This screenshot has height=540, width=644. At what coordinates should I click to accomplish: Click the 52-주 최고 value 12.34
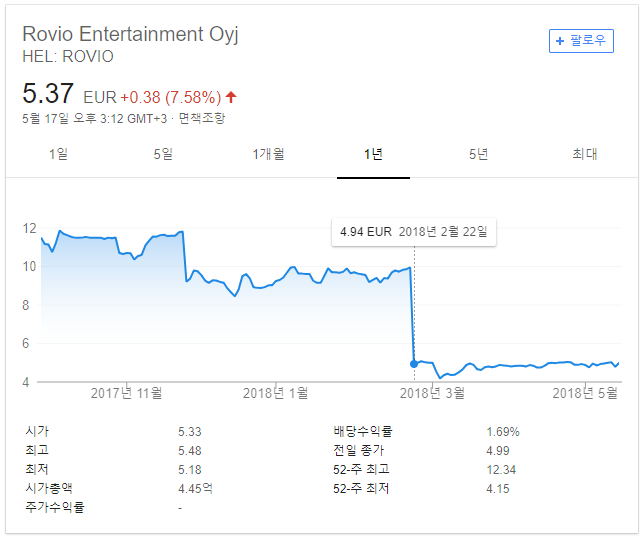coord(501,469)
